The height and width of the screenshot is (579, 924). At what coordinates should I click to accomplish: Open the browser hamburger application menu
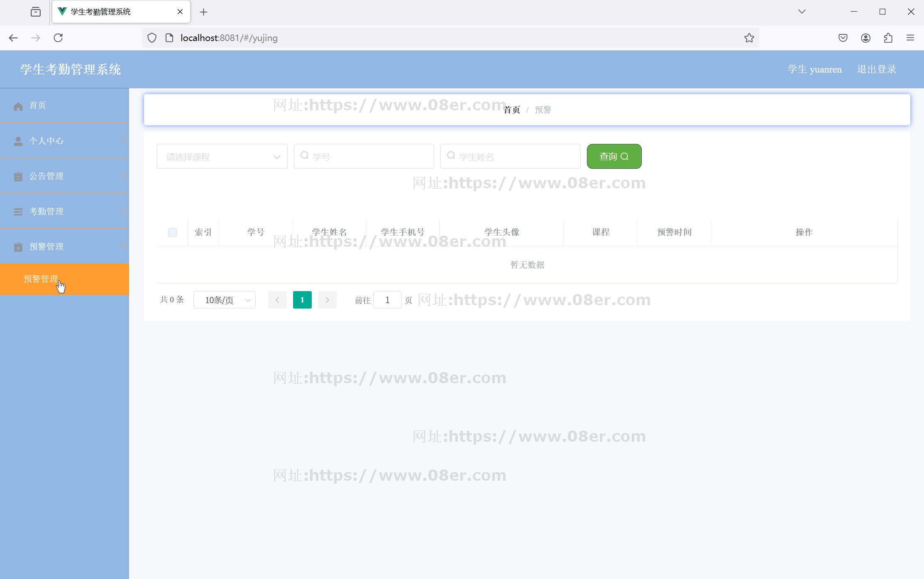click(910, 38)
